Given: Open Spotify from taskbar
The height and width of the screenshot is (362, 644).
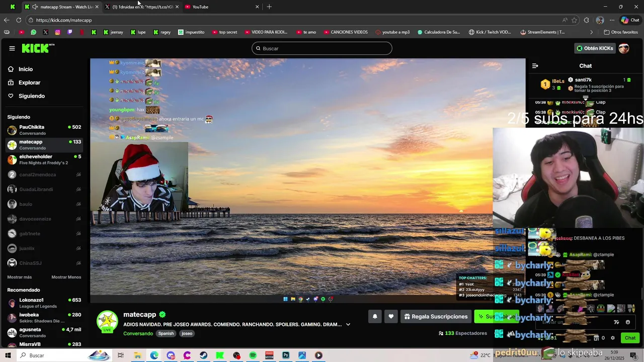Looking at the screenshot, I should point(253,355).
